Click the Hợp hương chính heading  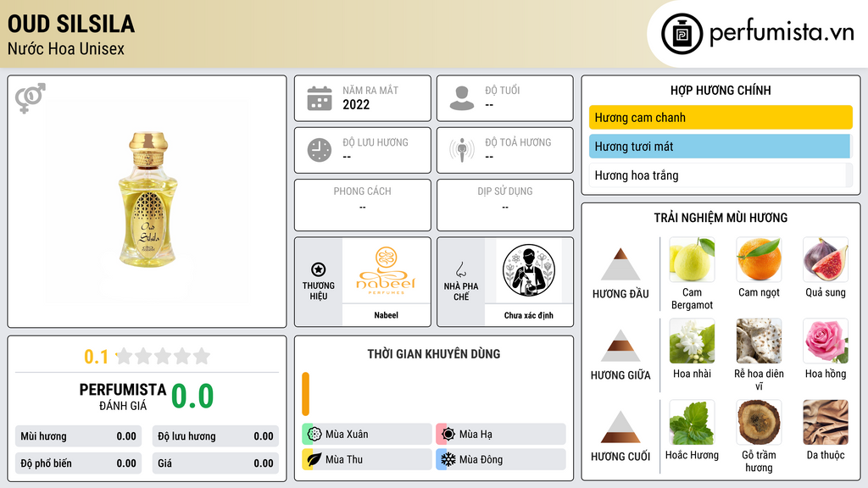(x=721, y=90)
